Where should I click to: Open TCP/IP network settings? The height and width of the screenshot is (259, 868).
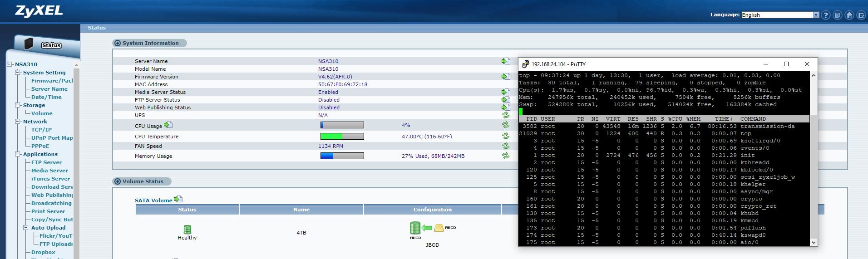pos(41,130)
